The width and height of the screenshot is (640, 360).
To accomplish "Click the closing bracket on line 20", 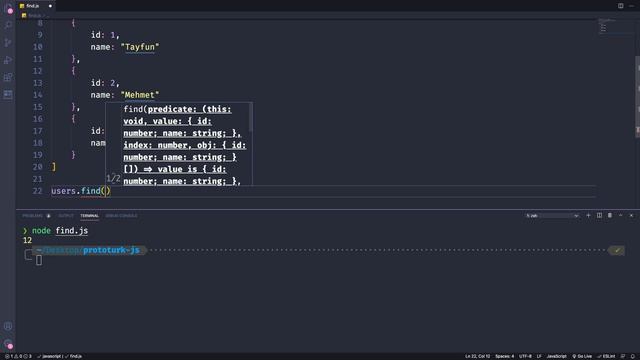I will coord(54,167).
